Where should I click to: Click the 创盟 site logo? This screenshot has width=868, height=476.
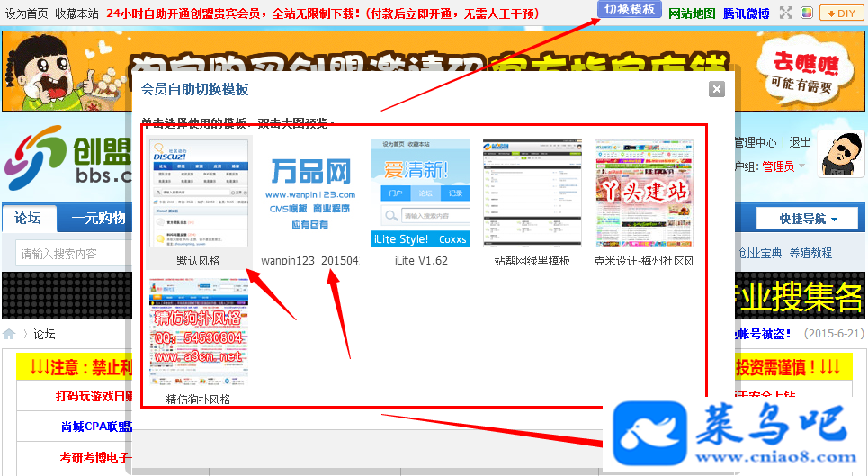point(68,157)
